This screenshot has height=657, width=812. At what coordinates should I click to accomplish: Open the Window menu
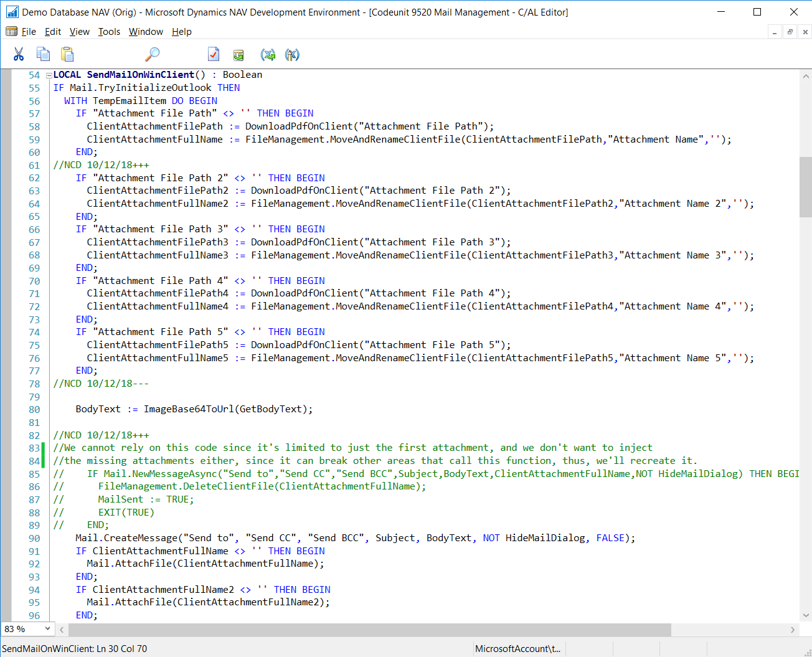[146, 32]
